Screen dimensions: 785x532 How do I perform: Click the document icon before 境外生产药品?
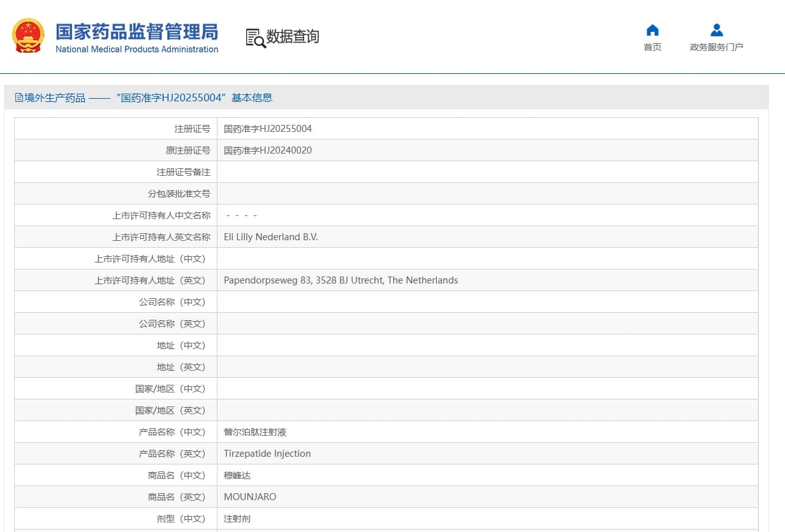[x=19, y=97]
